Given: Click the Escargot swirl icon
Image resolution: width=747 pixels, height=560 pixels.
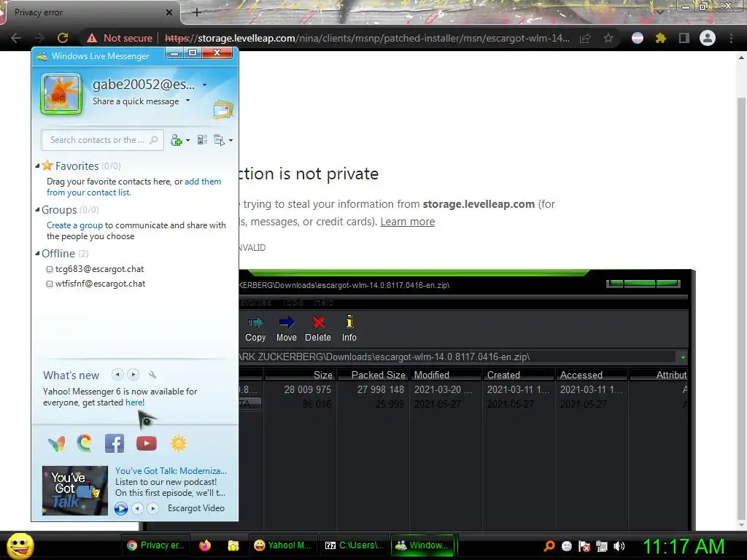Looking at the screenshot, I should click(85, 443).
